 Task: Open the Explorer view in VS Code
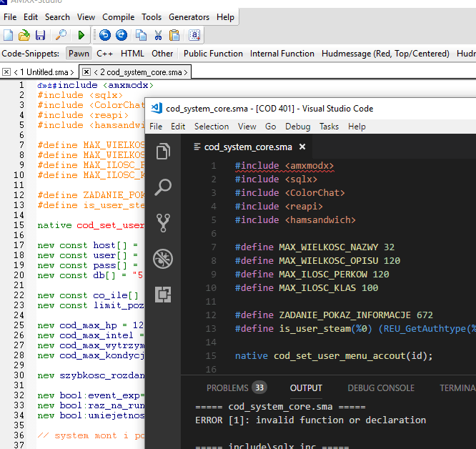(163, 152)
